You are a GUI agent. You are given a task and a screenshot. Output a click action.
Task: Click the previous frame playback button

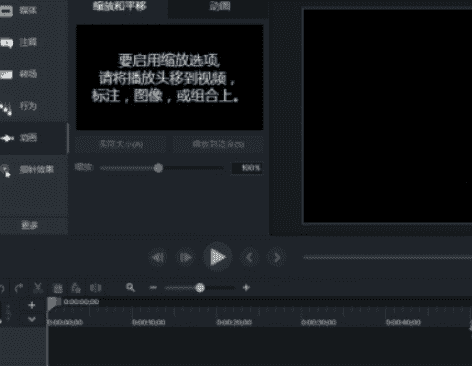[x=158, y=257]
